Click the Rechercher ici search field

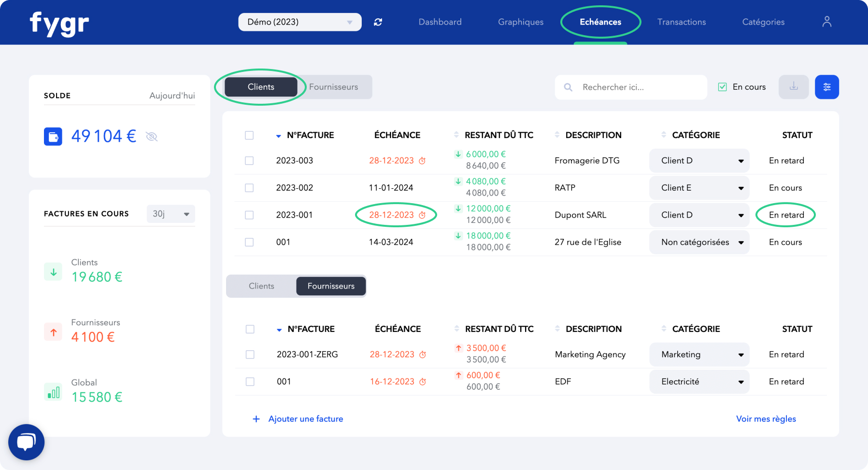tap(630, 87)
